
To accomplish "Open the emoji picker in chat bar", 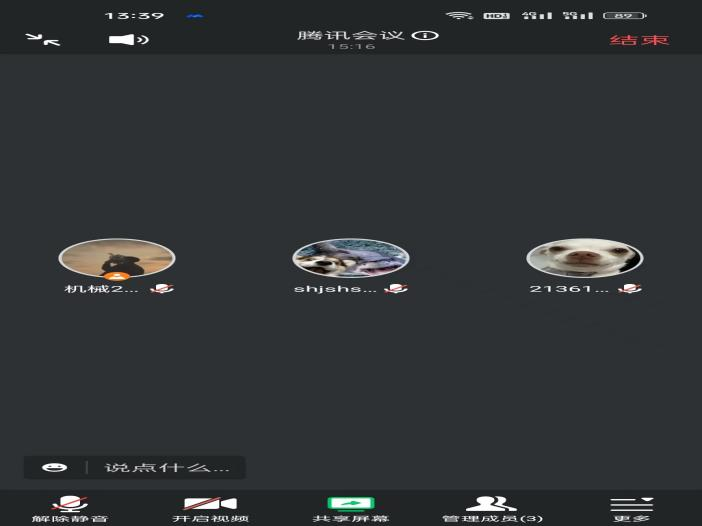I will click(x=50, y=467).
